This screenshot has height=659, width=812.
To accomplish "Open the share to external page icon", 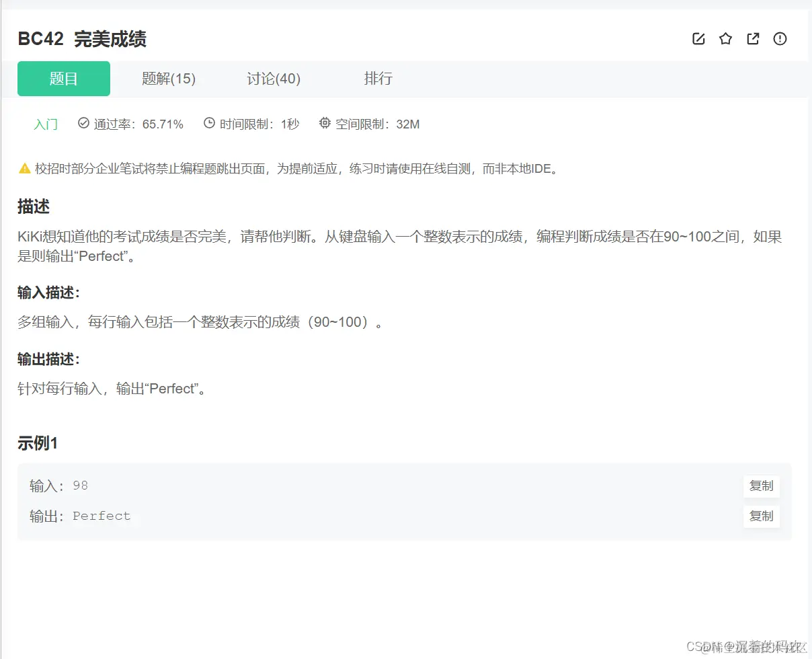I will [x=753, y=39].
